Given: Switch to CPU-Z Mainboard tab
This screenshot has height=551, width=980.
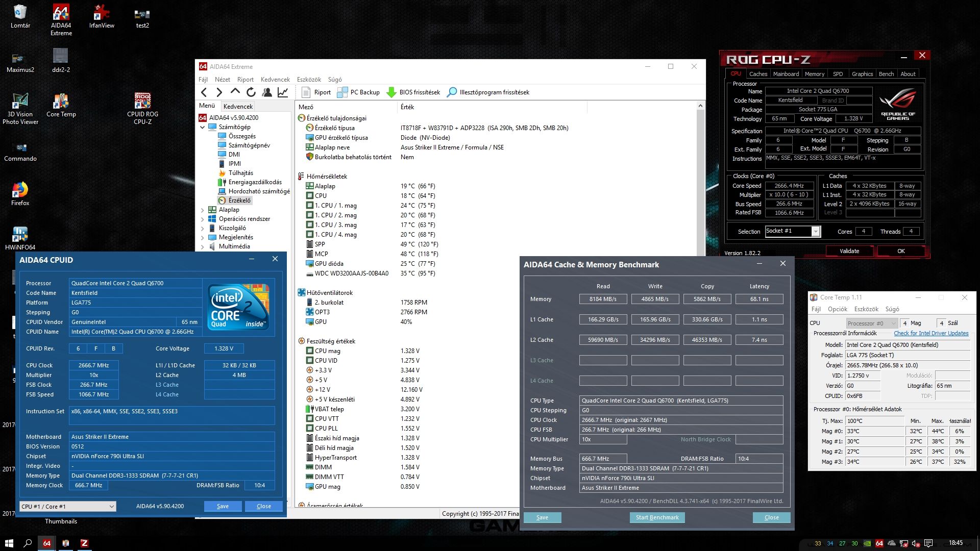Looking at the screenshot, I should coord(786,74).
